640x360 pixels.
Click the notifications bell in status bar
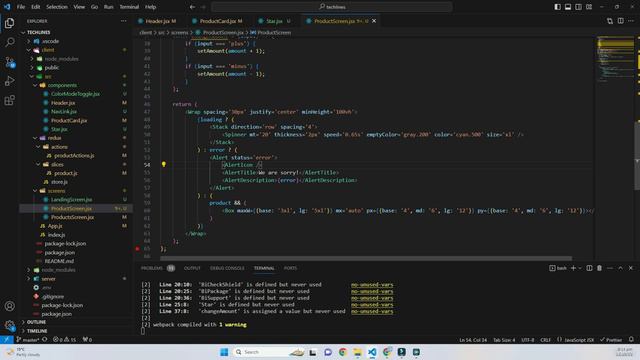click(x=631, y=340)
